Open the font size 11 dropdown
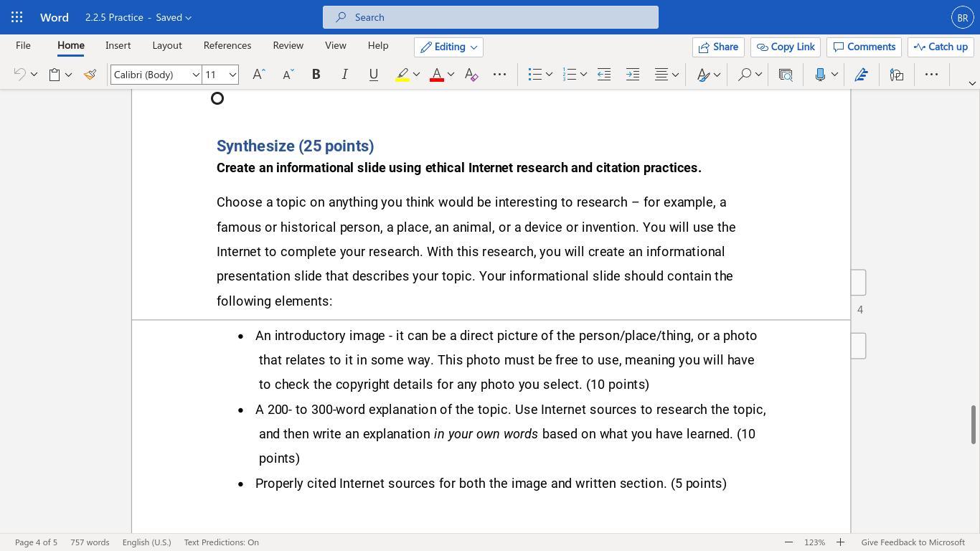Viewport: 980px width, 551px height. pos(232,75)
